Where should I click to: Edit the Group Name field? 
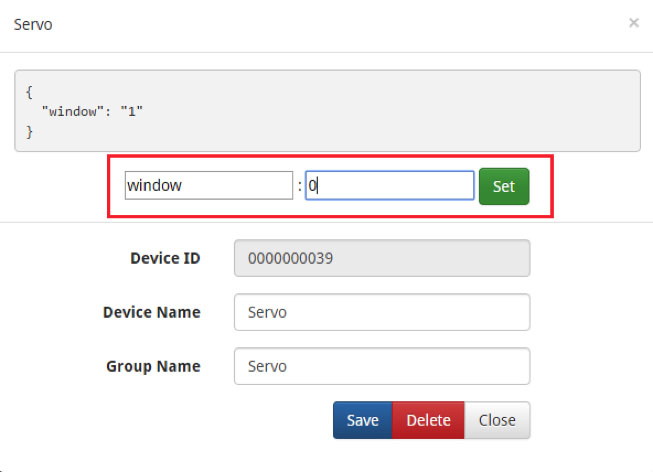click(382, 366)
